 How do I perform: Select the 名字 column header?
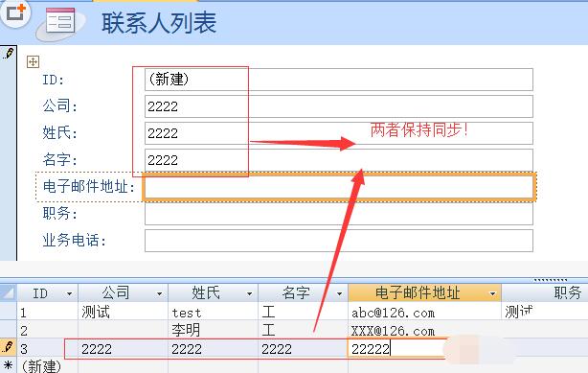[x=303, y=293]
